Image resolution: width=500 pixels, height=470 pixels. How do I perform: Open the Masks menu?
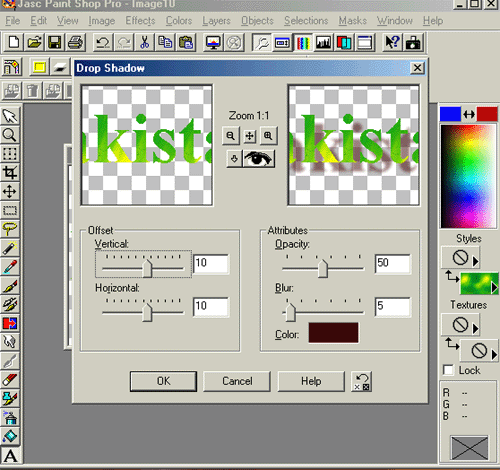click(353, 21)
